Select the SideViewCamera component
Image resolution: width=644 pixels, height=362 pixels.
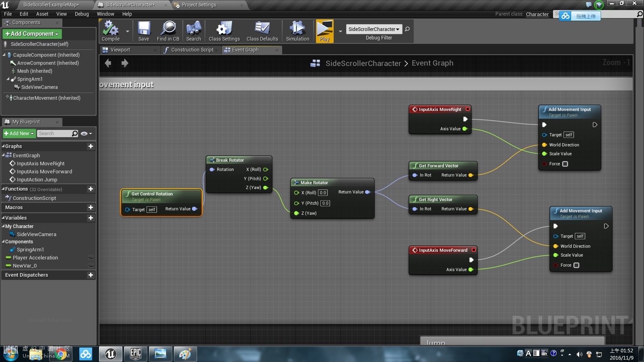39,87
